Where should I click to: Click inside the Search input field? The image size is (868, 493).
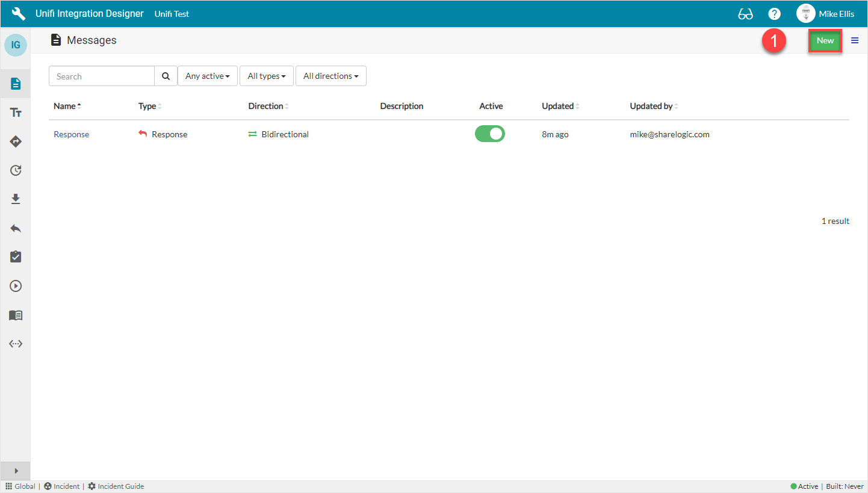point(101,76)
